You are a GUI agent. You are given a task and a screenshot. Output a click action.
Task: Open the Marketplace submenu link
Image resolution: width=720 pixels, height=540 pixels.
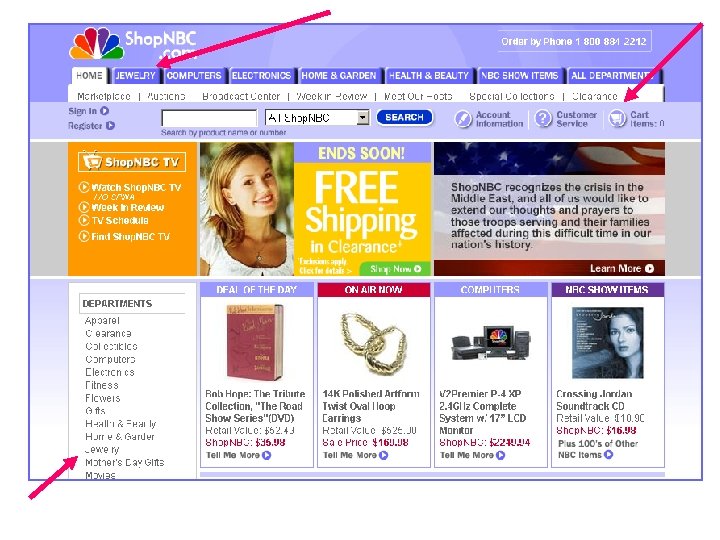(104, 96)
